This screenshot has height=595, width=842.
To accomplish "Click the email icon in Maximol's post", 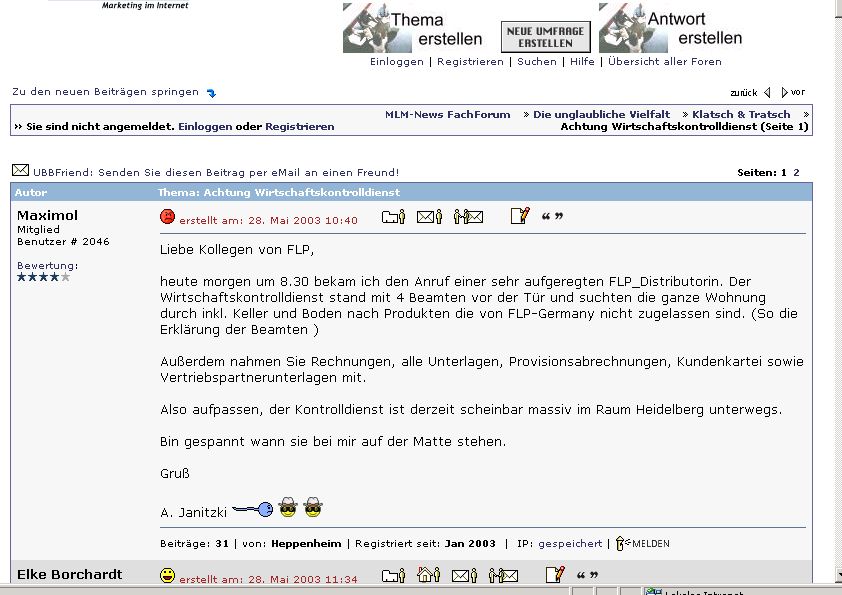I will point(428,216).
